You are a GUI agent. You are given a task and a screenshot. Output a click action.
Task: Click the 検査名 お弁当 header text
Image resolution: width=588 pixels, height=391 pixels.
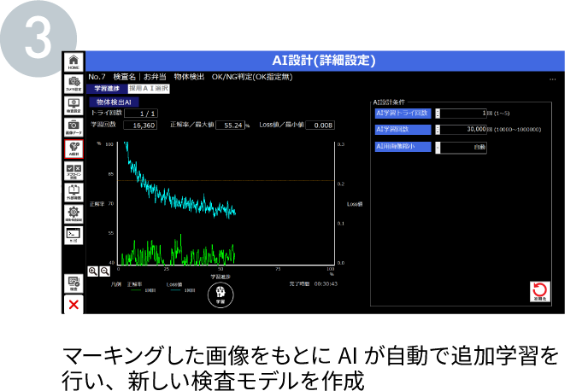click(x=139, y=77)
